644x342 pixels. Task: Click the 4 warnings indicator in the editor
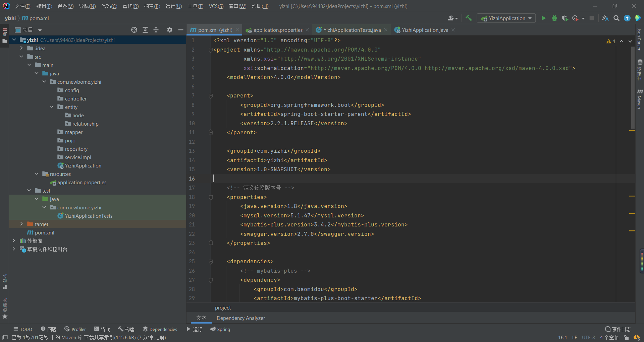click(x=610, y=41)
